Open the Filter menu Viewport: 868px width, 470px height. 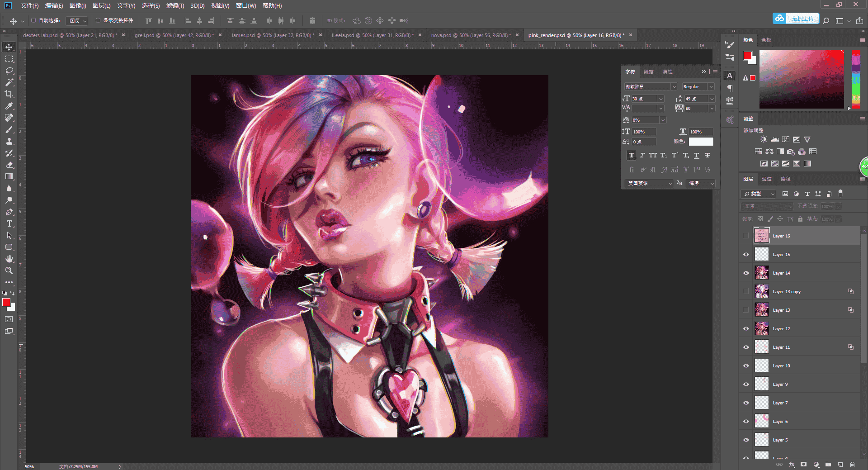coord(175,5)
